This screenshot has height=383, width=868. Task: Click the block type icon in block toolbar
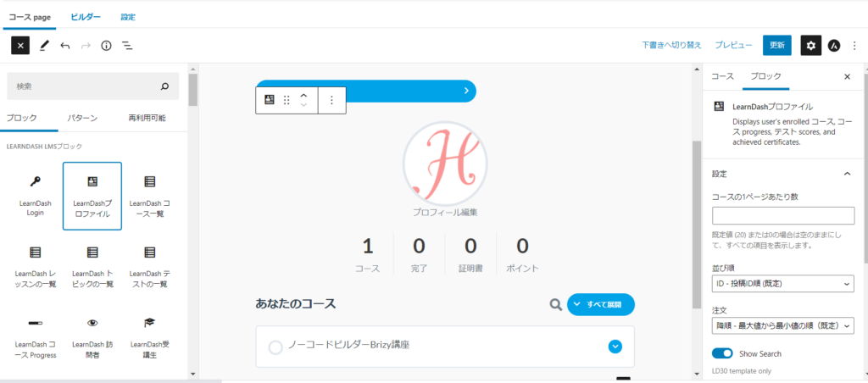[269, 100]
